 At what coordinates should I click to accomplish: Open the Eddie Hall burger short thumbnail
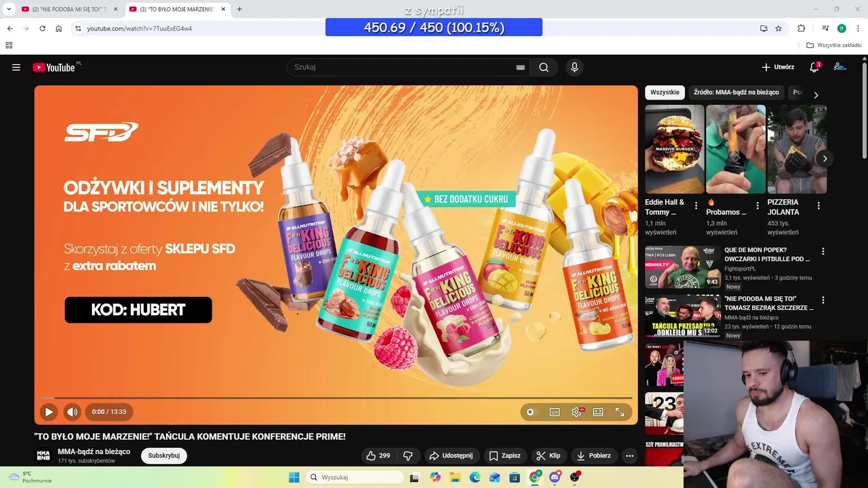[x=675, y=149]
